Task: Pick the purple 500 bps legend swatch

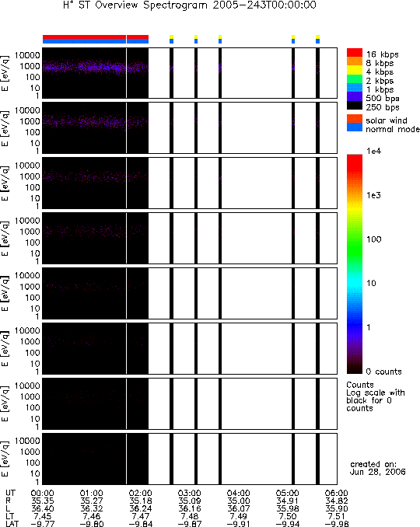Action: 355,96
